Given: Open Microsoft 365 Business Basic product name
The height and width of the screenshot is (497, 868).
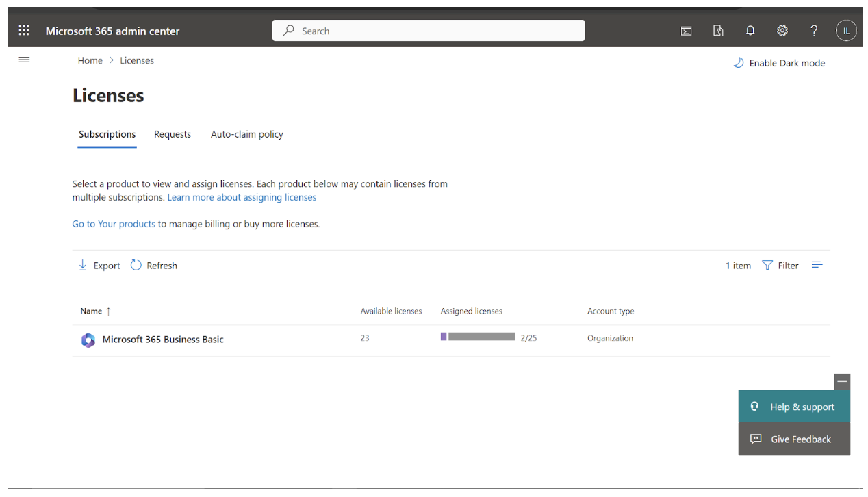Looking at the screenshot, I should tap(163, 340).
